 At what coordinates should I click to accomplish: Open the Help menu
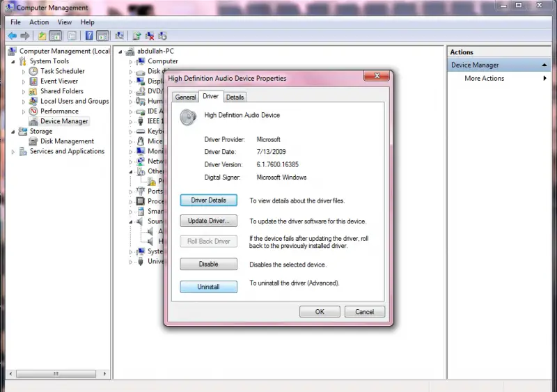click(87, 22)
